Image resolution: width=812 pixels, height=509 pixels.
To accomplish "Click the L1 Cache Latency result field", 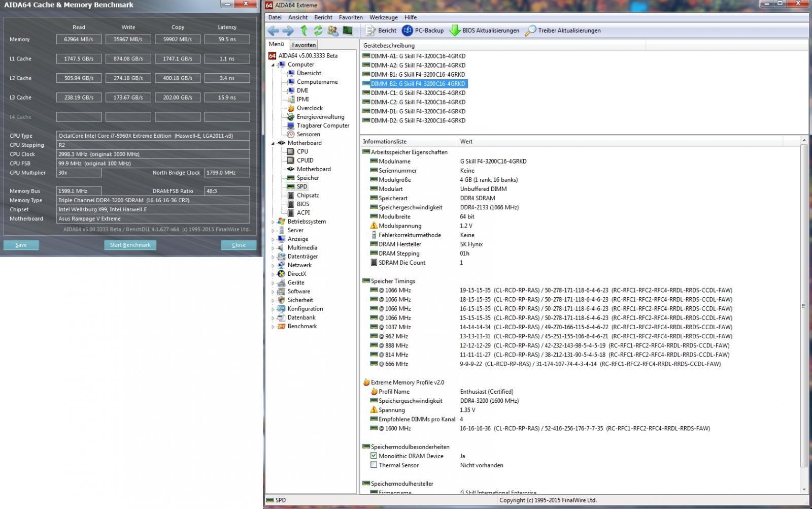I will tap(227, 59).
